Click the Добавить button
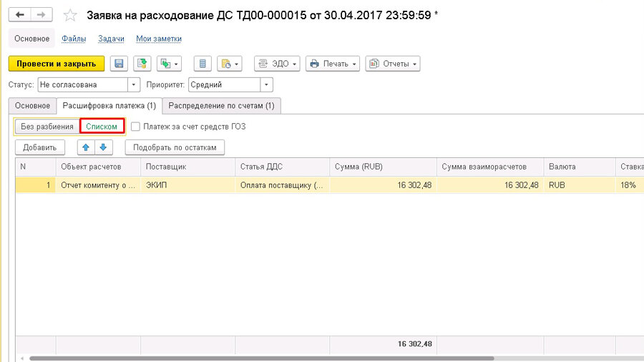 40,147
